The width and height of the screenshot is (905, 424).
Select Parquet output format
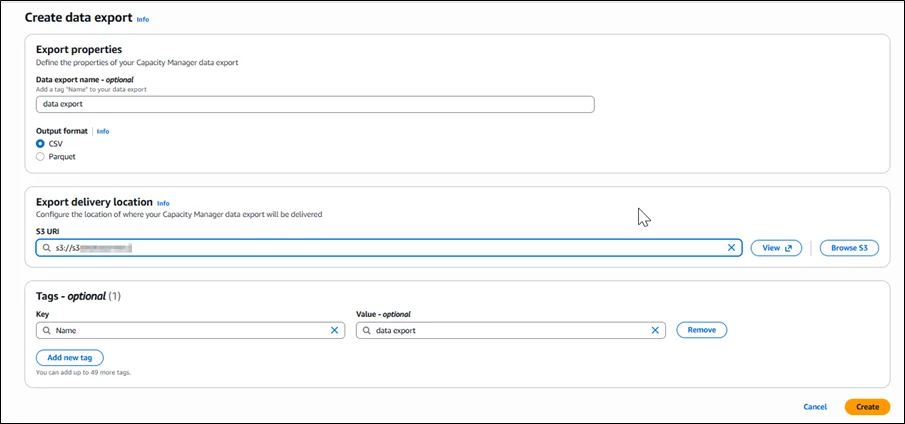tap(40, 156)
